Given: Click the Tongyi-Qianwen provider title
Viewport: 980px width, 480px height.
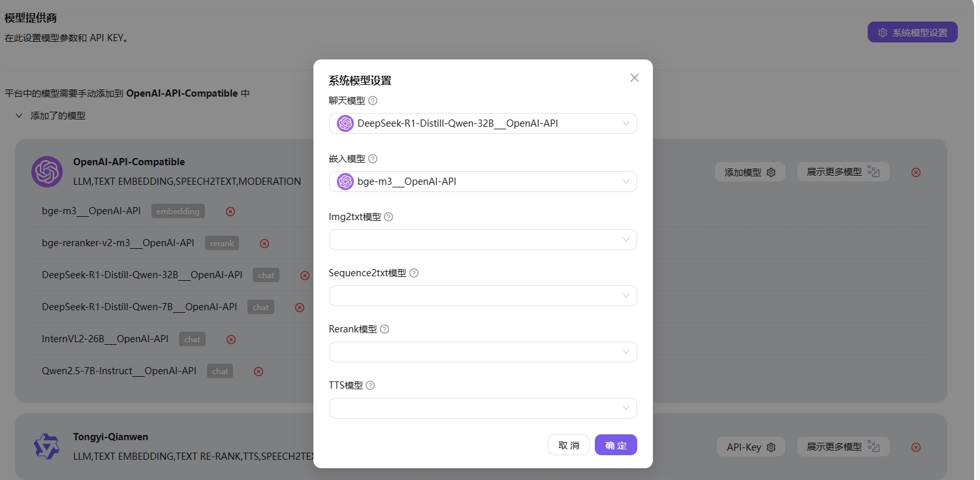Looking at the screenshot, I should 111,437.
